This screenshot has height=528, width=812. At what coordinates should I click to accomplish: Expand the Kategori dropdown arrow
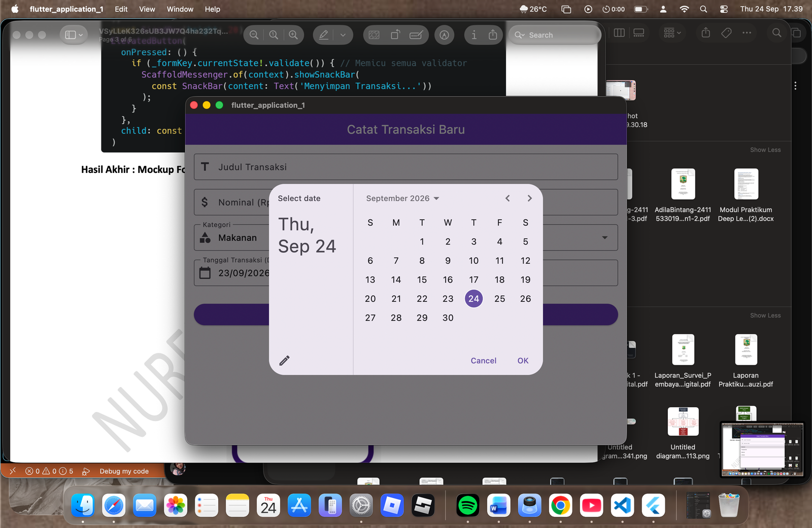coord(604,238)
